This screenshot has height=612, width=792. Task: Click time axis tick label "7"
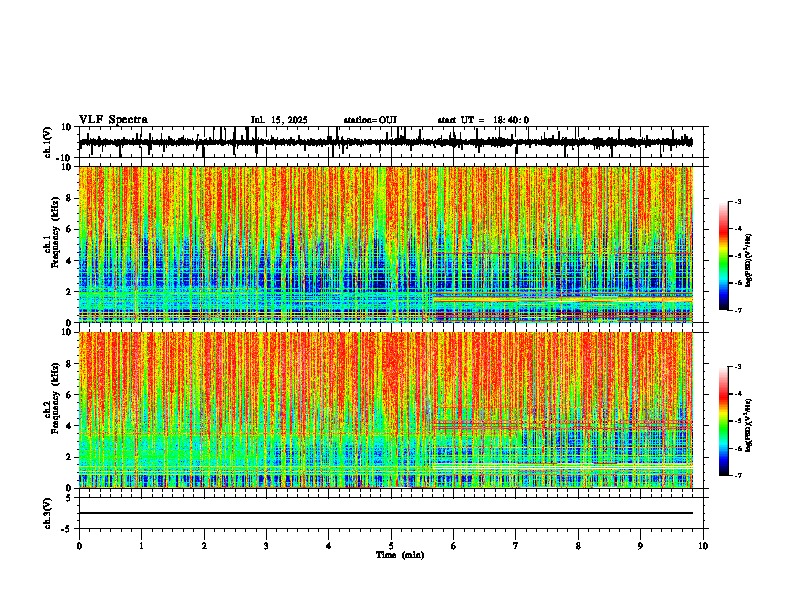516,546
